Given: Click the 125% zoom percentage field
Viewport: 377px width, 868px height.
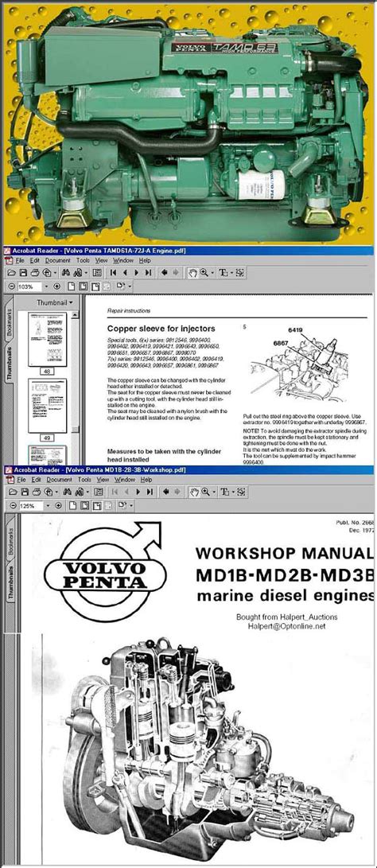Looking at the screenshot, I should [x=31, y=506].
